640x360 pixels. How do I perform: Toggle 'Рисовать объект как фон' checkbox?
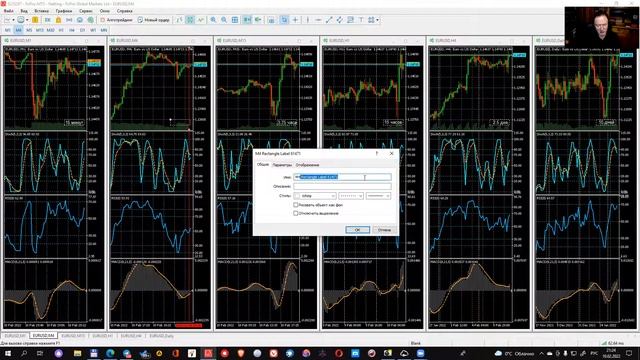[x=296, y=205]
